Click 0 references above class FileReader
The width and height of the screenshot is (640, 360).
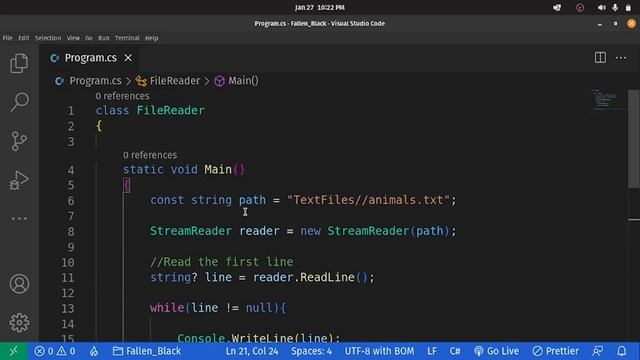[x=122, y=96]
